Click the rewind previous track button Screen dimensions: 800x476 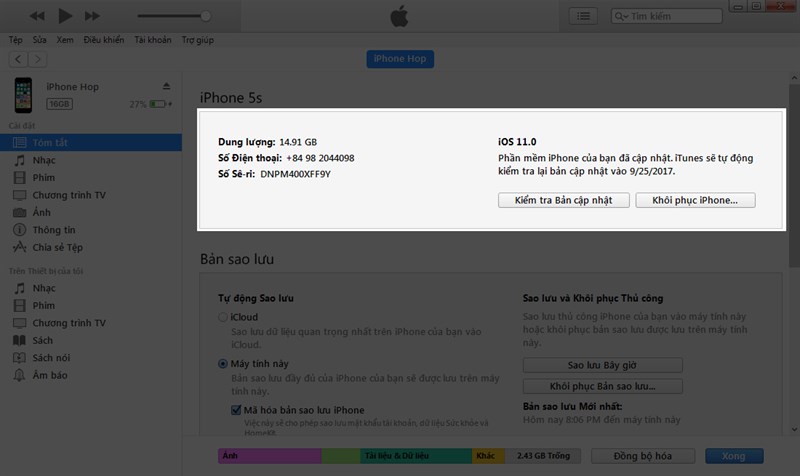37,16
